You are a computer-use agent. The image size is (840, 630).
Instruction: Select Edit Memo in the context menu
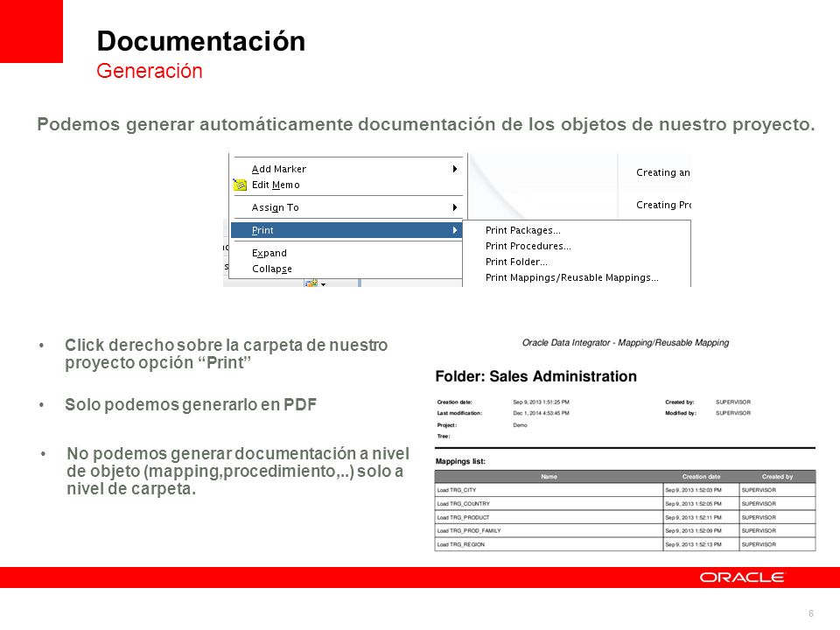tap(347, 185)
